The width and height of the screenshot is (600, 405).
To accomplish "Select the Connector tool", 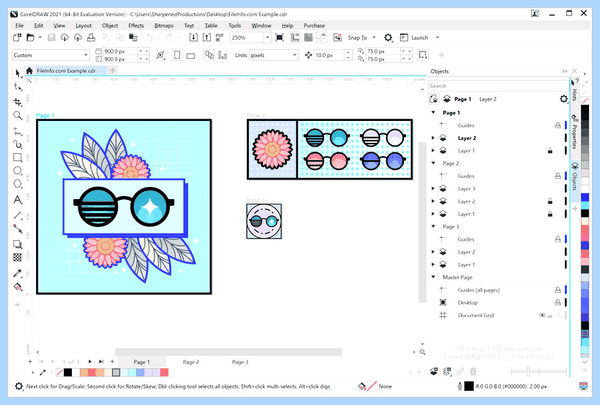I will coord(17,229).
